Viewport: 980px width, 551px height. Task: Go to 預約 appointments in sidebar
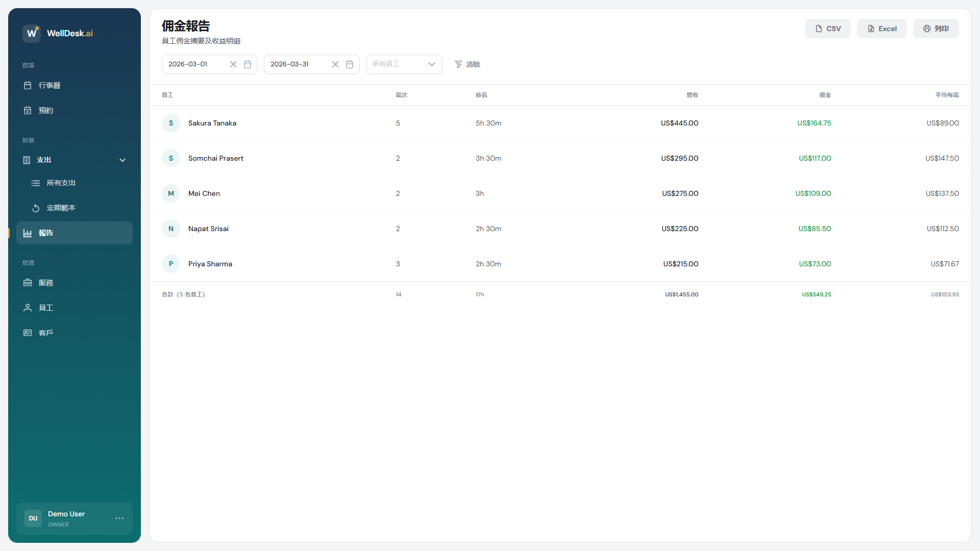pyautogui.click(x=46, y=110)
